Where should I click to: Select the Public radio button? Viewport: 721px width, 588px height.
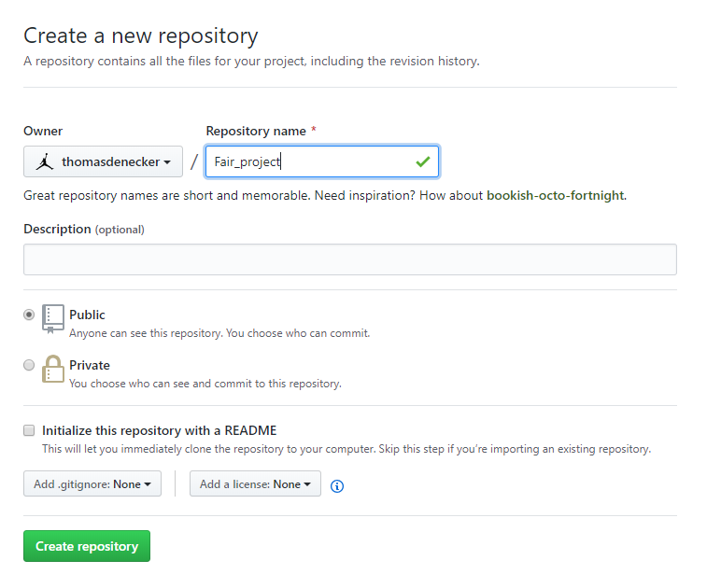point(29,315)
